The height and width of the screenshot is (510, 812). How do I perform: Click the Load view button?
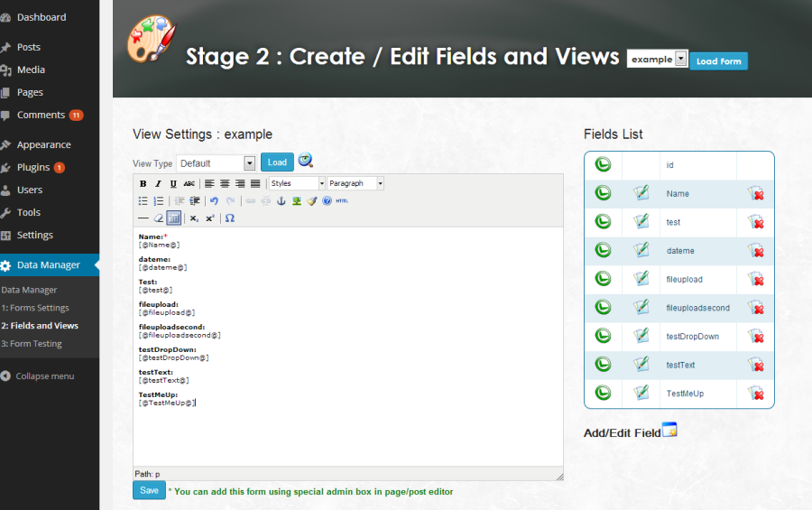point(277,162)
